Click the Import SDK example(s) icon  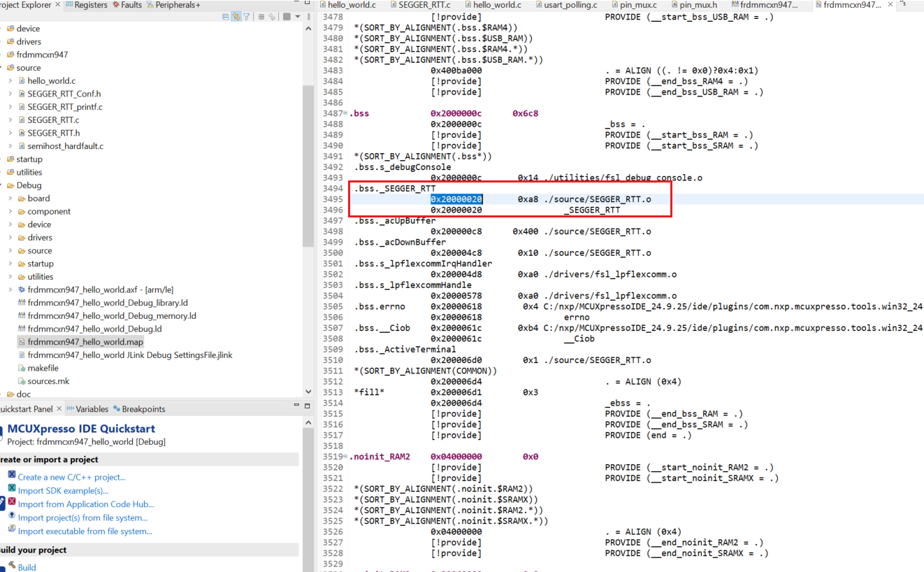tap(11, 489)
